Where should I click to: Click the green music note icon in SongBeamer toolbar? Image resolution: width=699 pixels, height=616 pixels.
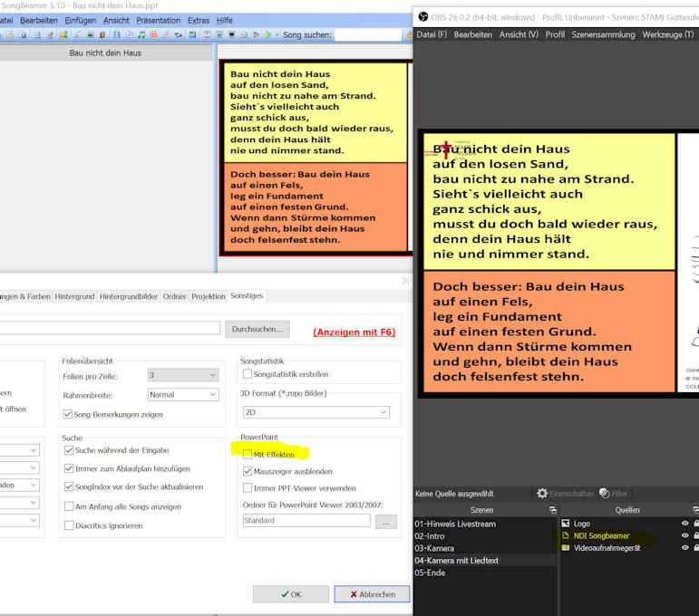tap(141, 34)
